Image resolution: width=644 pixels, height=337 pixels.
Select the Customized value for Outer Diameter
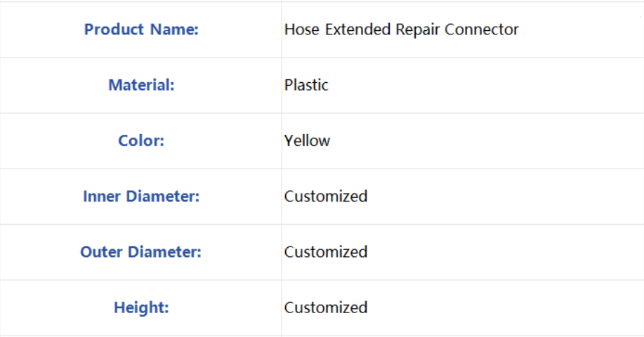click(x=326, y=252)
